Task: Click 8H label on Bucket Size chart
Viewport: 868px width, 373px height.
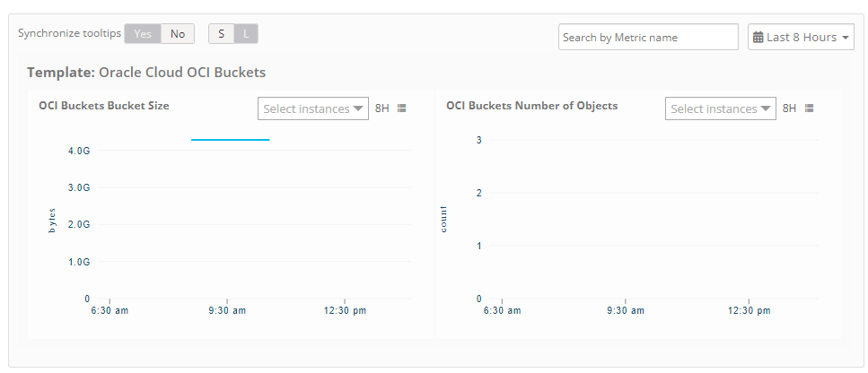Action: point(382,108)
